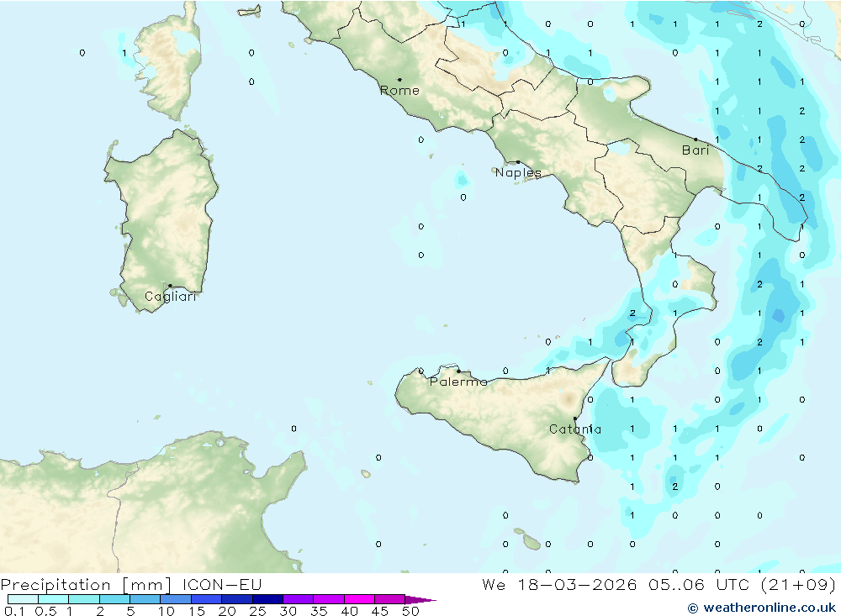Click the Cagliari city marker dot

click(170, 286)
